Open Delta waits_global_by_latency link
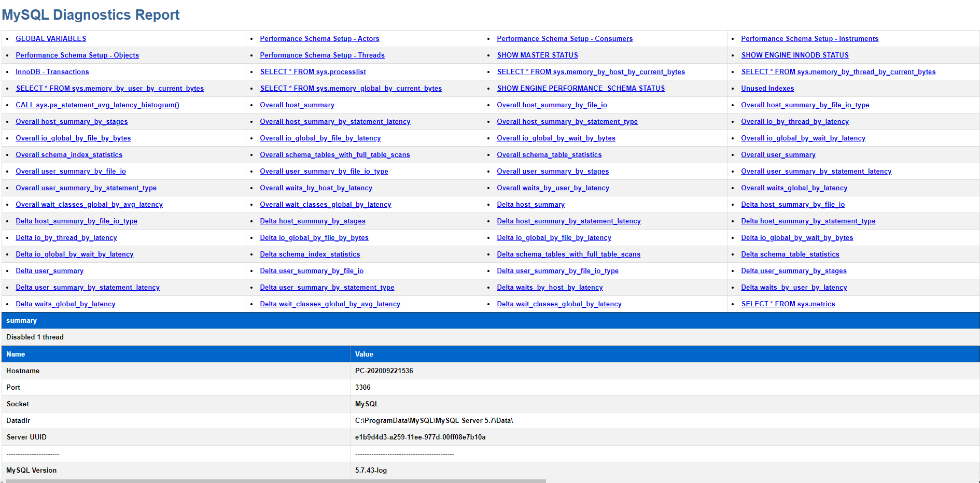The image size is (980, 483). tap(65, 304)
